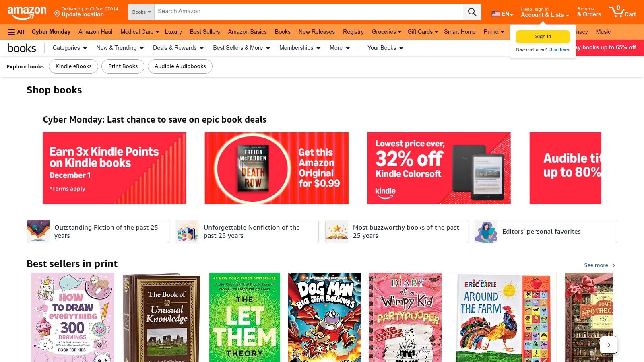Expand the New & Trending menu

coord(120,48)
